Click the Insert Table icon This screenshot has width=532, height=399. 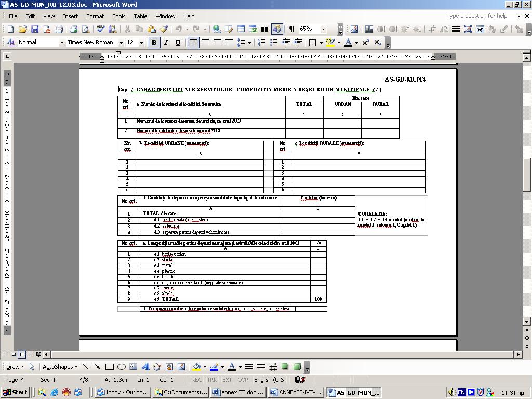click(241, 29)
